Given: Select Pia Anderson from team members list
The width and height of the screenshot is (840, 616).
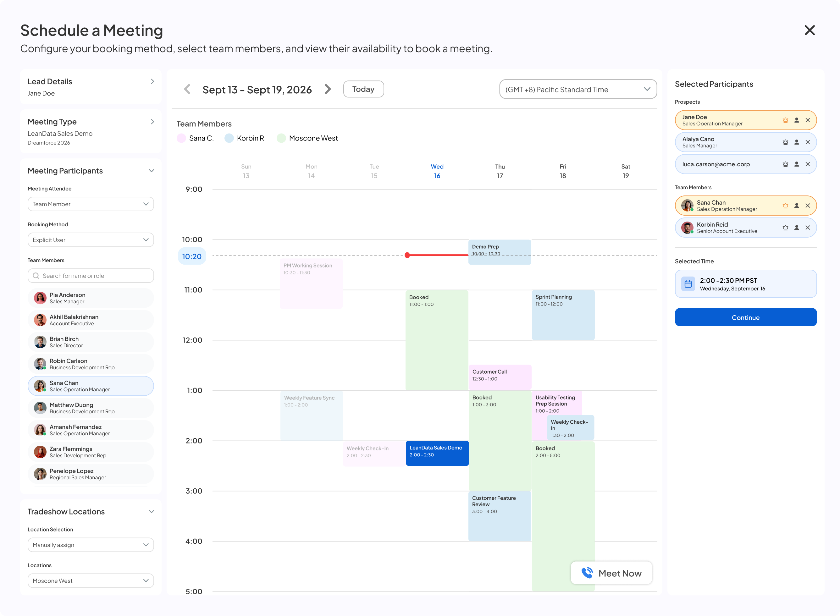Looking at the screenshot, I should click(91, 298).
